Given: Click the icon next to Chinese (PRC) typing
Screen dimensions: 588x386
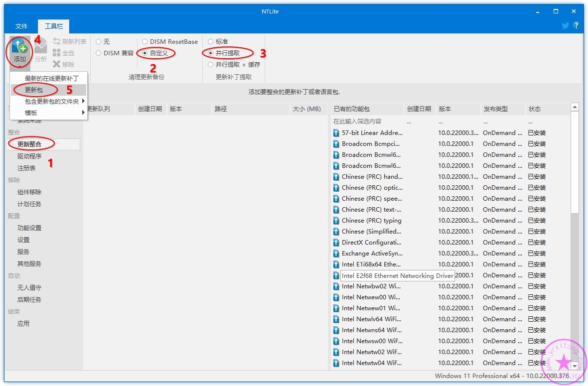Looking at the screenshot, I should pyautogui.click(x=336, y=220).
